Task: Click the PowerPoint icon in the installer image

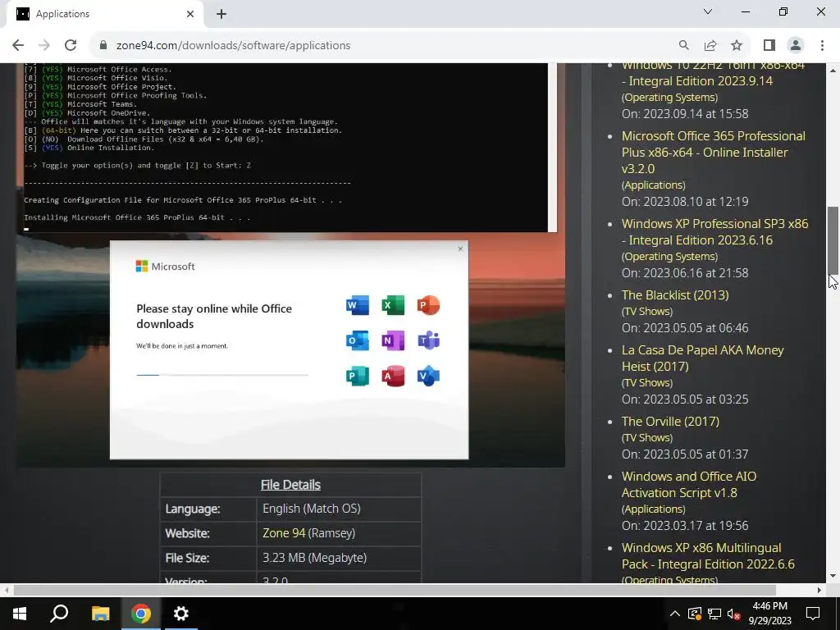Action: [x=428, y=305]
